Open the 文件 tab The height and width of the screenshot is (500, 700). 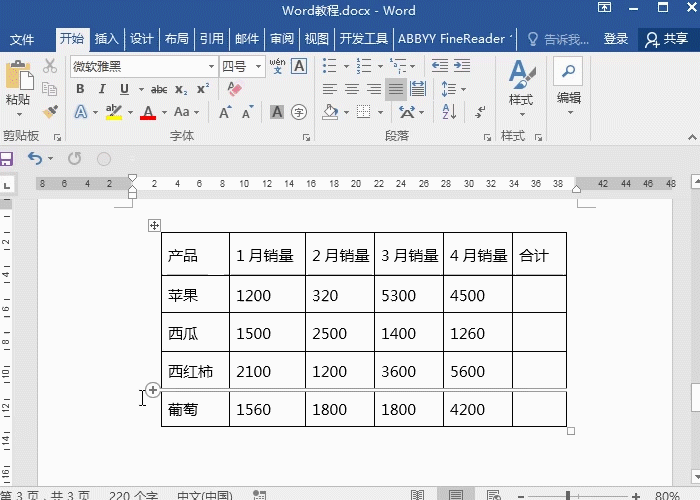[x=22, y=39]
